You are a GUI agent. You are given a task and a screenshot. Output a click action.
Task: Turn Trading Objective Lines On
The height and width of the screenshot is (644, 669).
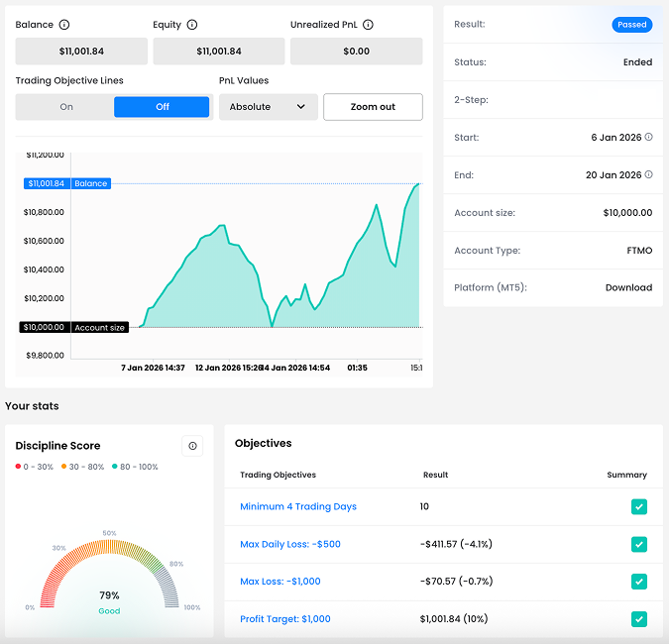point(66,107)
